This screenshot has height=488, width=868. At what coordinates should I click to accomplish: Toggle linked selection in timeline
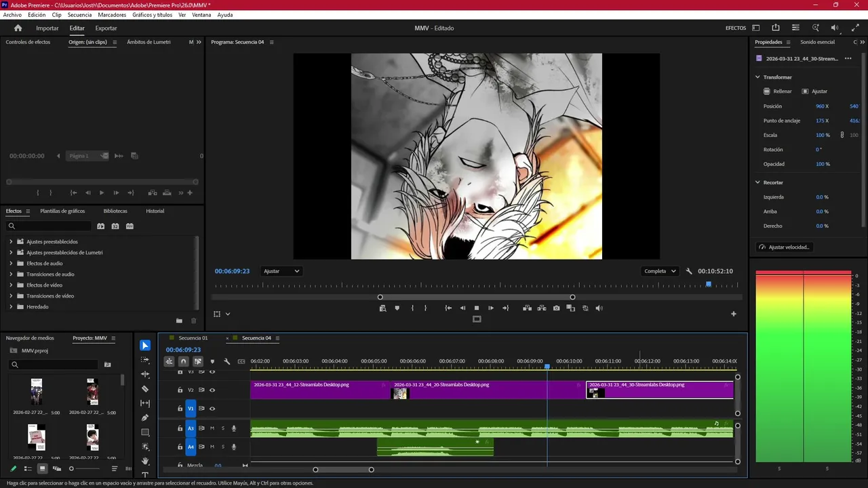(197, 361)
